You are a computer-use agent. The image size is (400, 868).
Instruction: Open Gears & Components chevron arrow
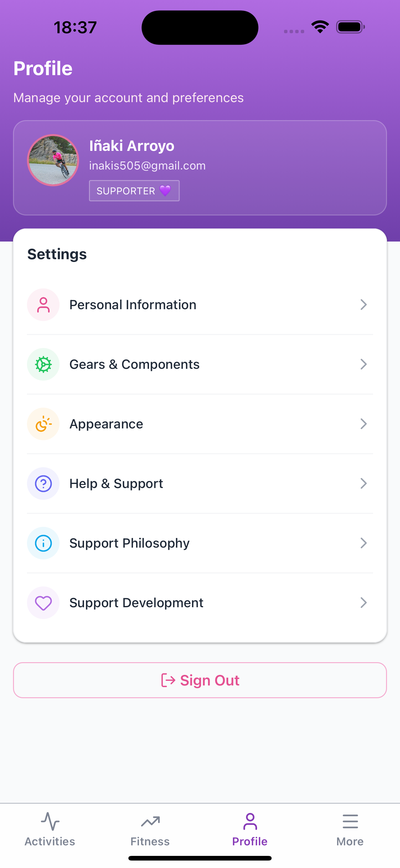pos(363,364)
